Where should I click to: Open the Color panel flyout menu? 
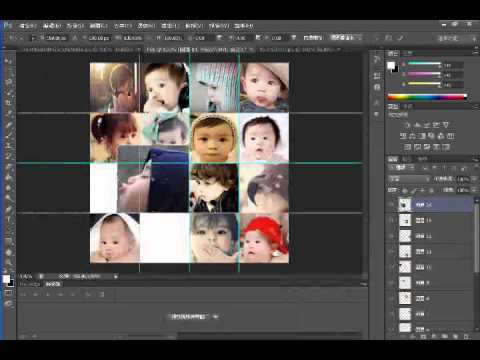coord(475,53)
